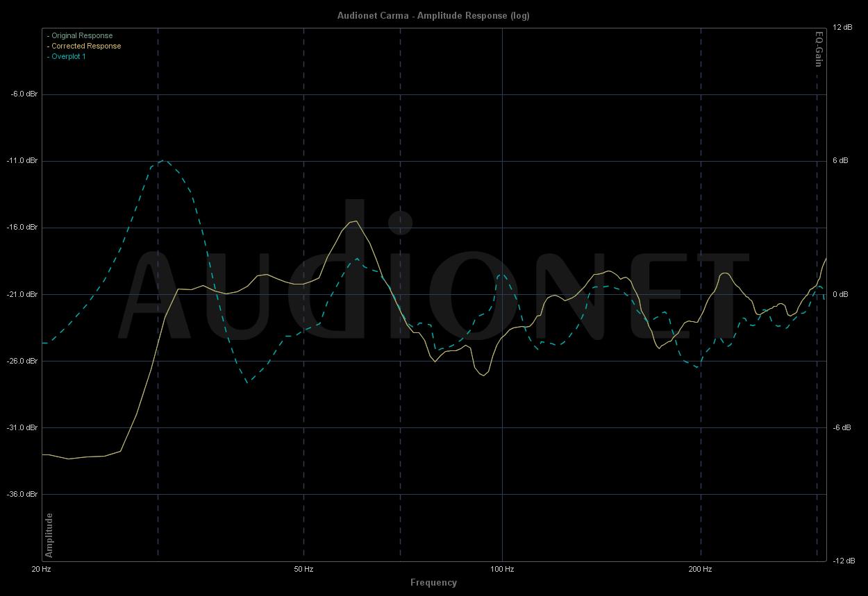Click the -36.0 dBr amplitude label

pyautogui.click(x=24, y=494)
